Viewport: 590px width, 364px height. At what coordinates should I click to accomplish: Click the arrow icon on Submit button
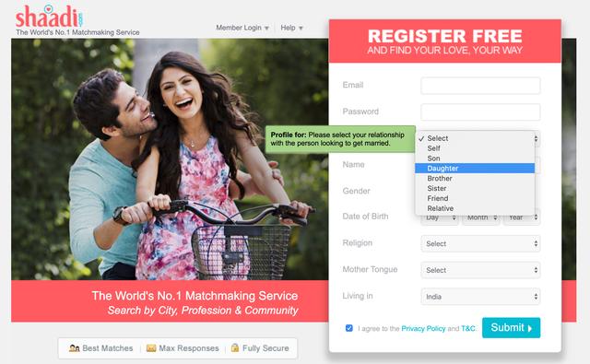530,328
